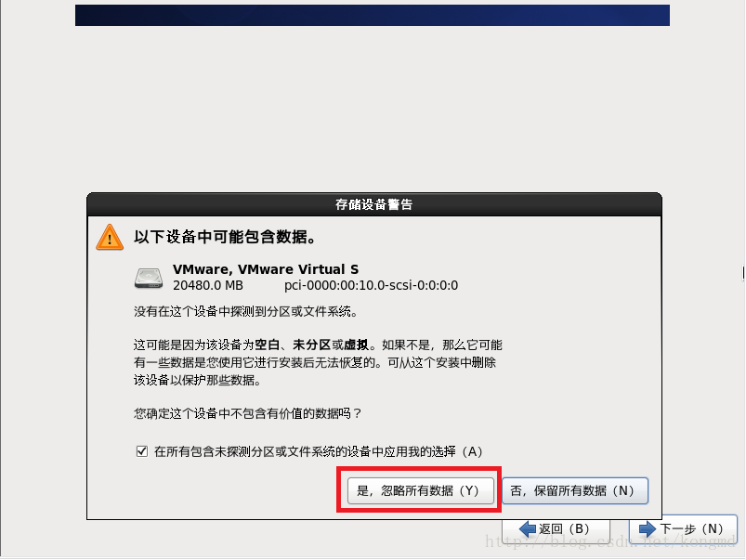Click the blue right arrow on 下一步

click(648, 529)
